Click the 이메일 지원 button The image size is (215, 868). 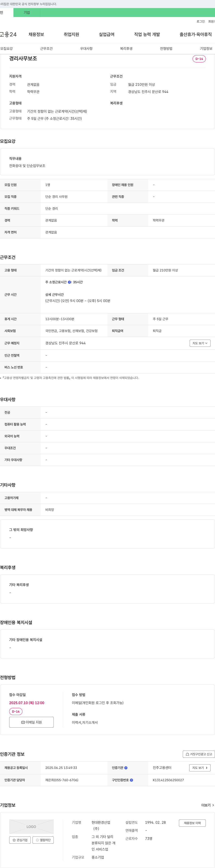coord(31,722)
